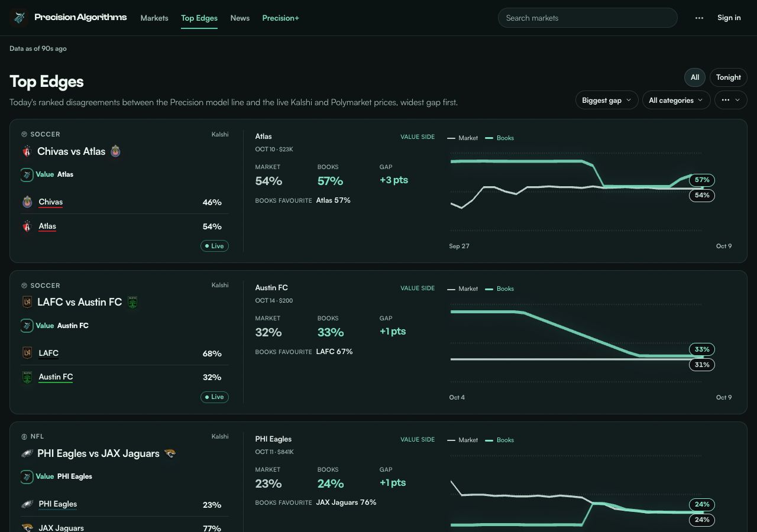Click the LAFC crest left of the LAFC vs Austin FC title
Viewport: 757px width, 532px height.
[27, 302]
